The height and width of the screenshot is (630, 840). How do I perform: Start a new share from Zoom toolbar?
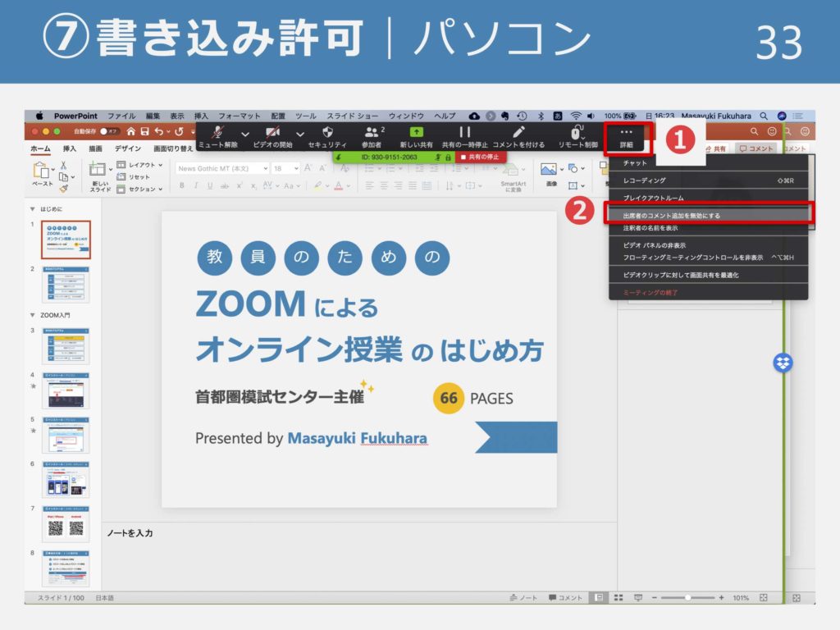(416, 137)
